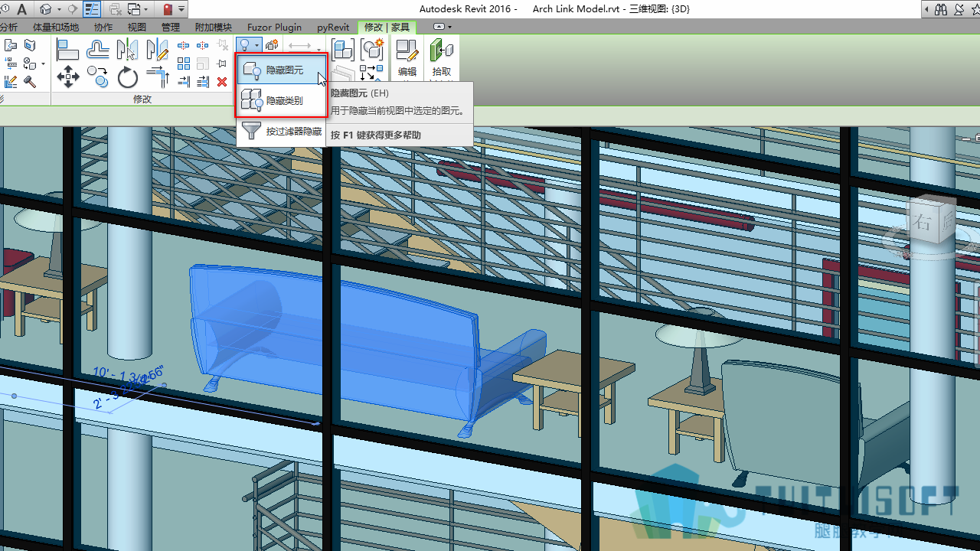This screenshot has height=551, width=980.
Task: Click the Default 3D View house icon
Action: 46,10
